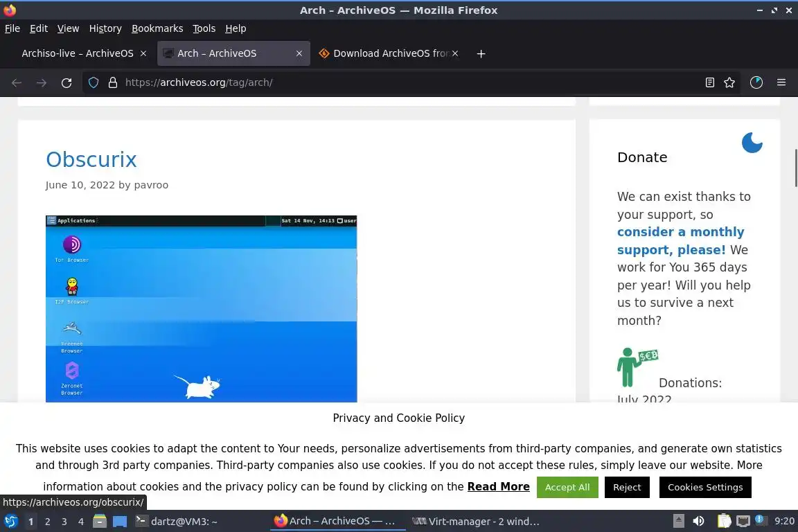Image resolution: width=798 pixels, height=532 pixels.
Task: Open the Help menu
Action: click(236, 28)
